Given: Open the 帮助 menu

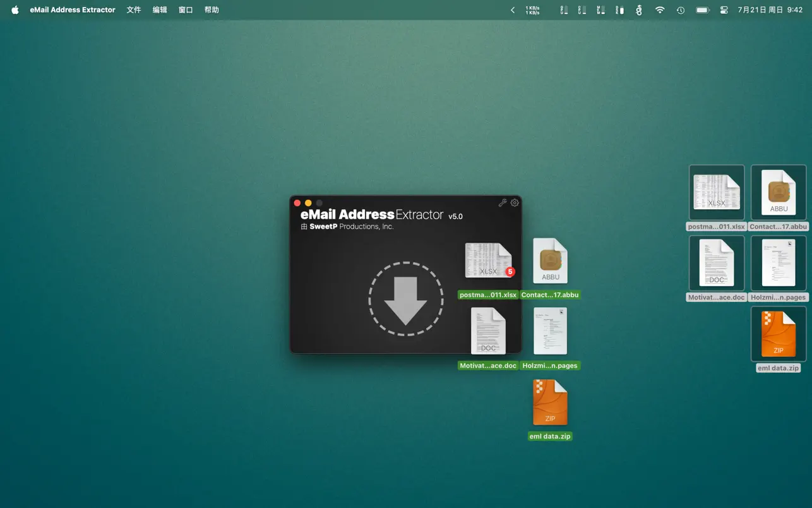Looking at the screenshot, I should point(212,10).
